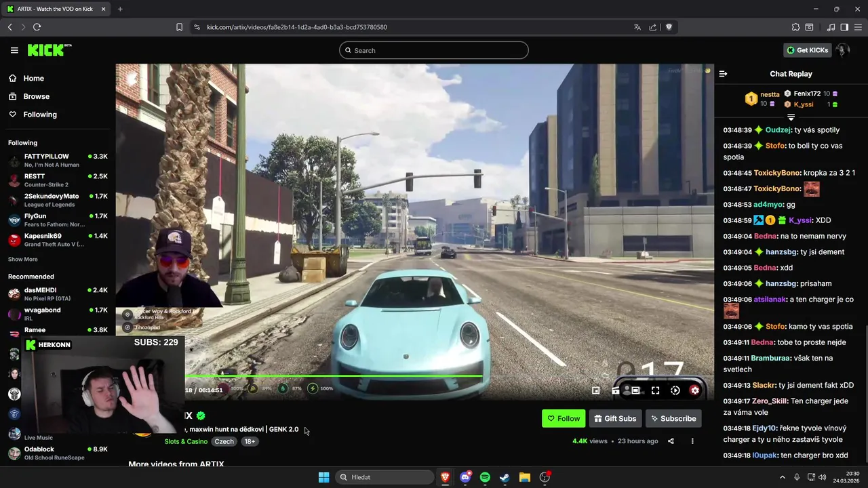
Task: Open Steam from taskbar
Action: click(x=505, y=477)
